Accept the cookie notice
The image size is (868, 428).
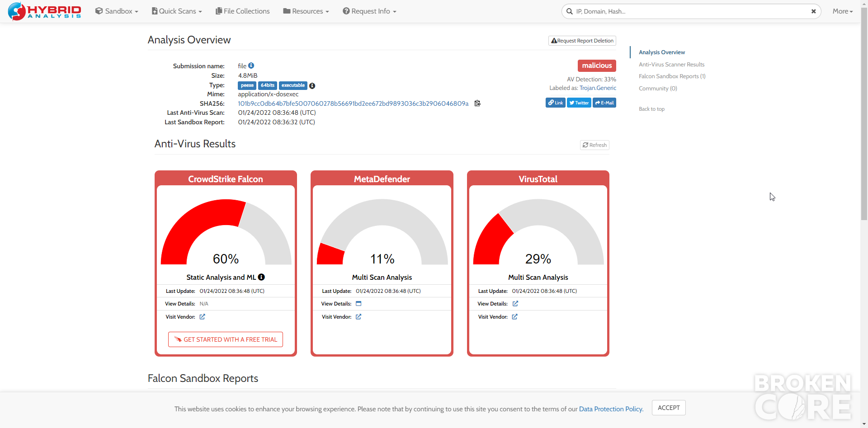click(669, 408)
